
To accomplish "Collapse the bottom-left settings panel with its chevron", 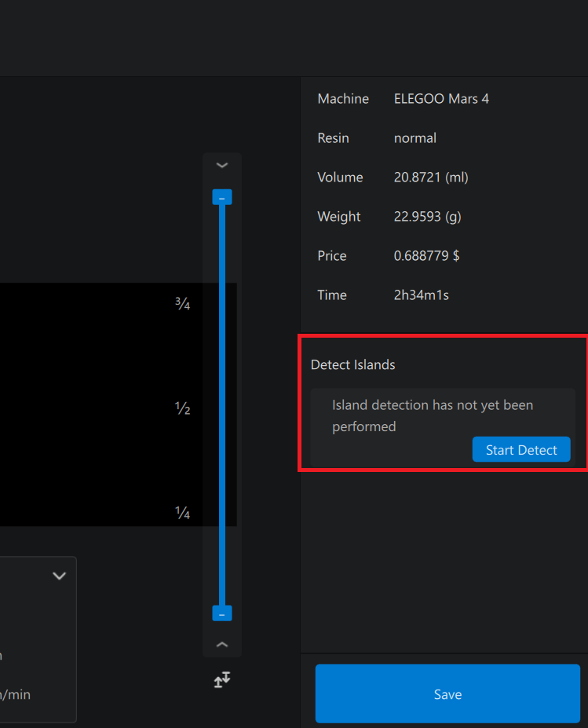I will coord(59,576).
